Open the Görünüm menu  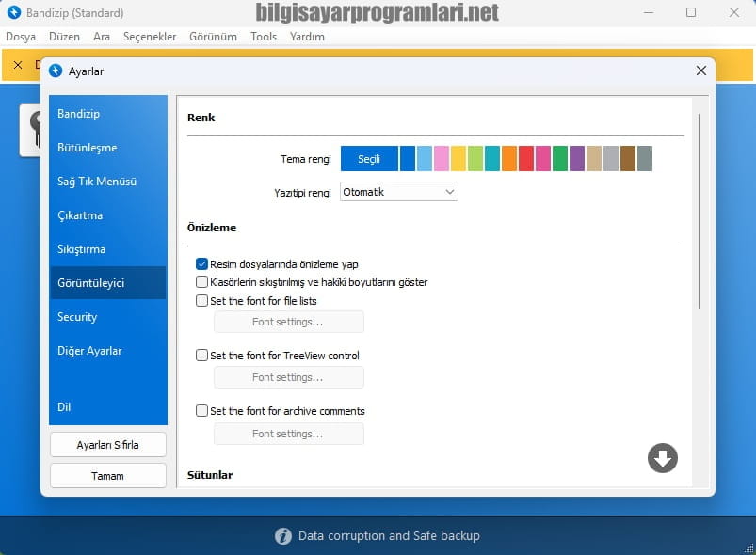point(213,37)
